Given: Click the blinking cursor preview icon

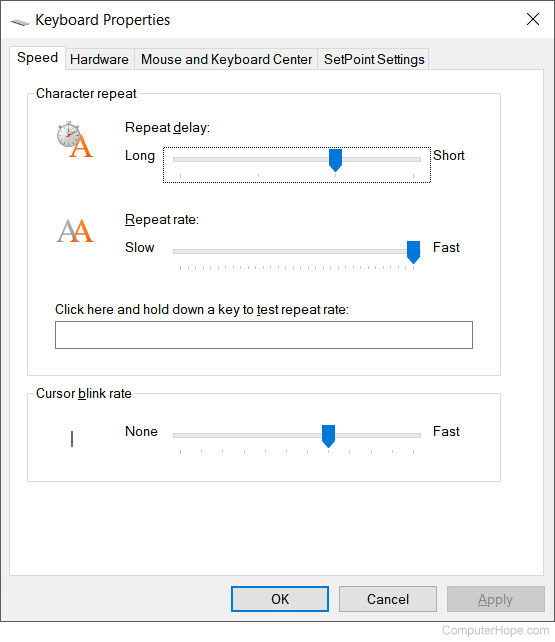Looking at the screenshot, I should point(72,439).
